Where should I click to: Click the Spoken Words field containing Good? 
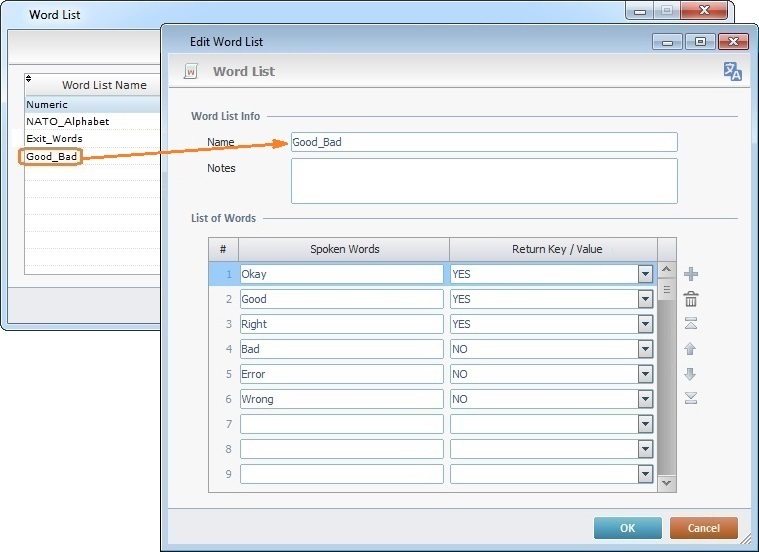pyautogui.click(x=341, y=299)
